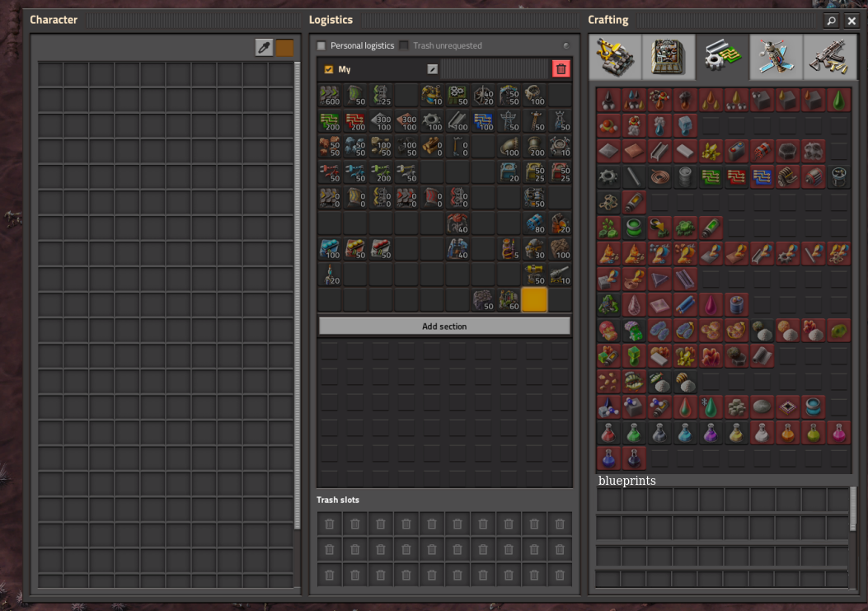Screen dimensions: 868x611
Task: Click the blueprints panel scrollbar
Action: (x=852, y=509)
